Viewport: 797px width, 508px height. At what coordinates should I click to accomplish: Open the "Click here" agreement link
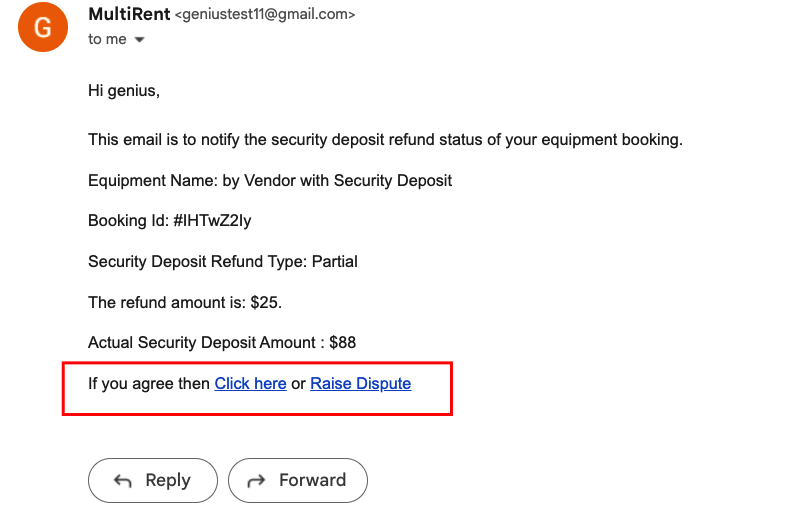(250, 383)
